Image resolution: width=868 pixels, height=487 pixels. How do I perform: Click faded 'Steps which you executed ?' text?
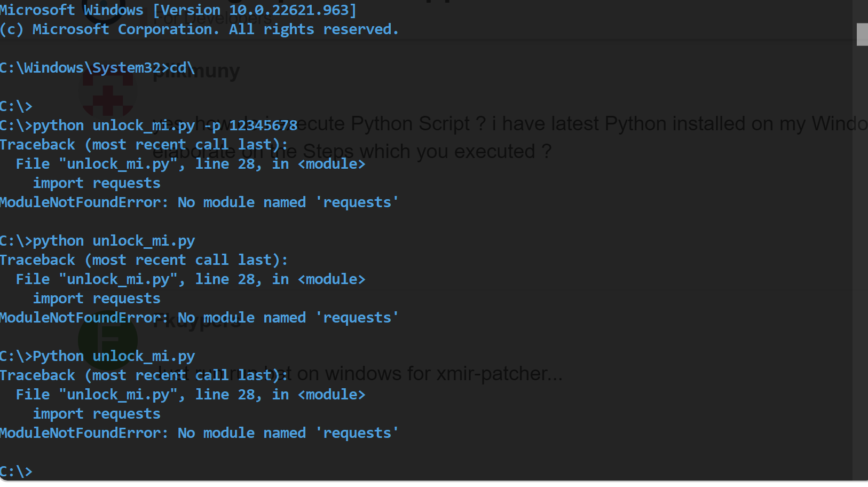(x=427, y=152)
